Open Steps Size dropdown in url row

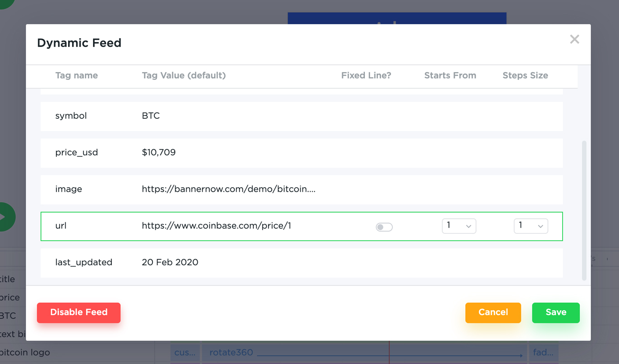click(531, 226)
